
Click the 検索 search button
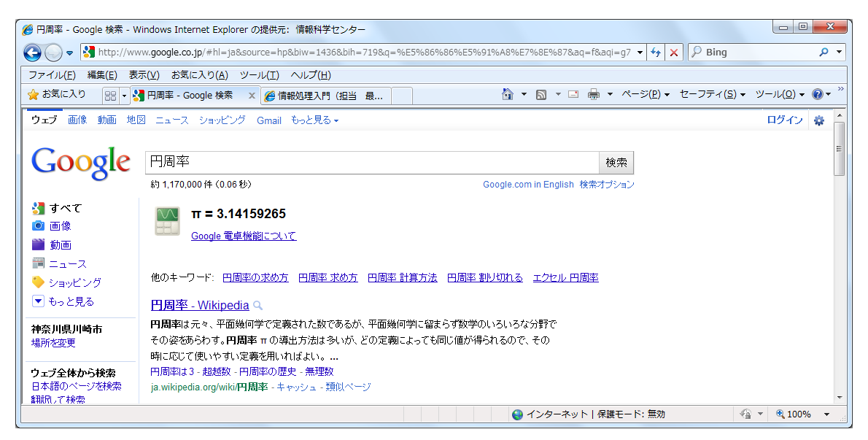click(616, 162)
